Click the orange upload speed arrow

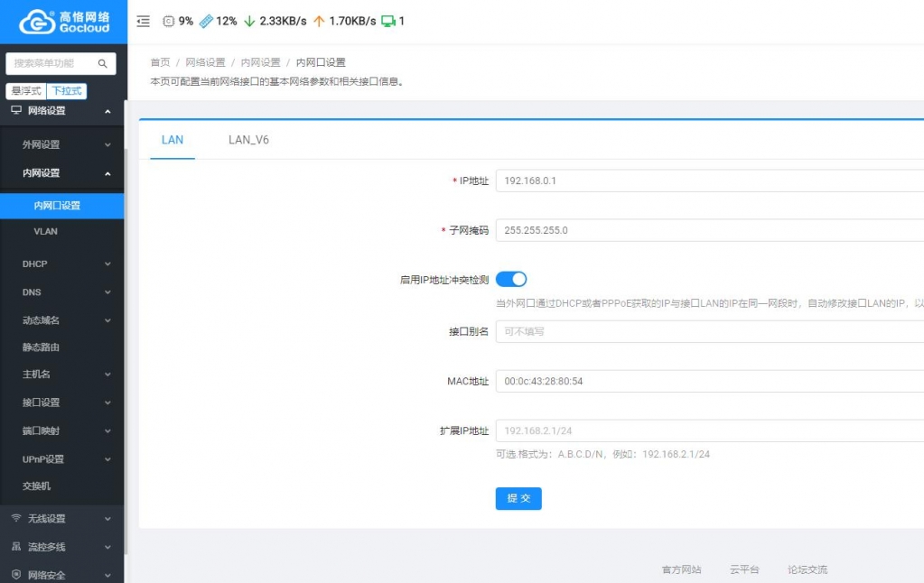coord(319,21)
